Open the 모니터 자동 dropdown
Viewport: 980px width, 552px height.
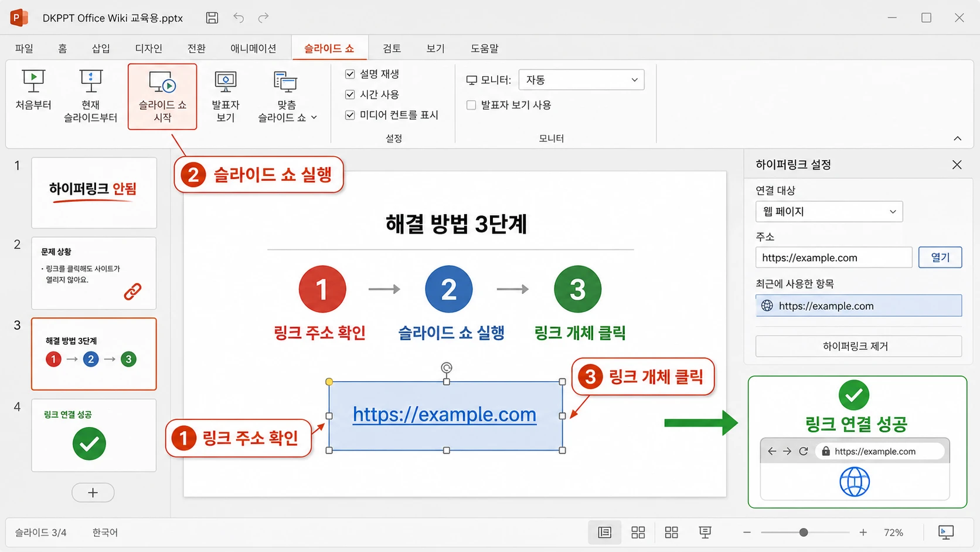(581, 80)
